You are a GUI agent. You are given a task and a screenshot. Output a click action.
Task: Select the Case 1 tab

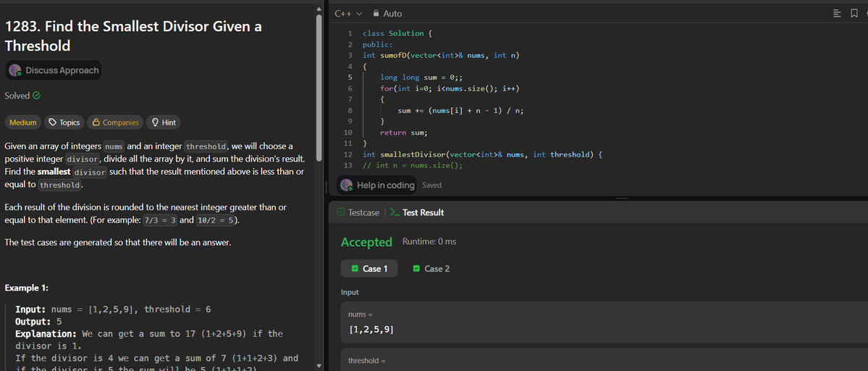click(x=369, y=269)
